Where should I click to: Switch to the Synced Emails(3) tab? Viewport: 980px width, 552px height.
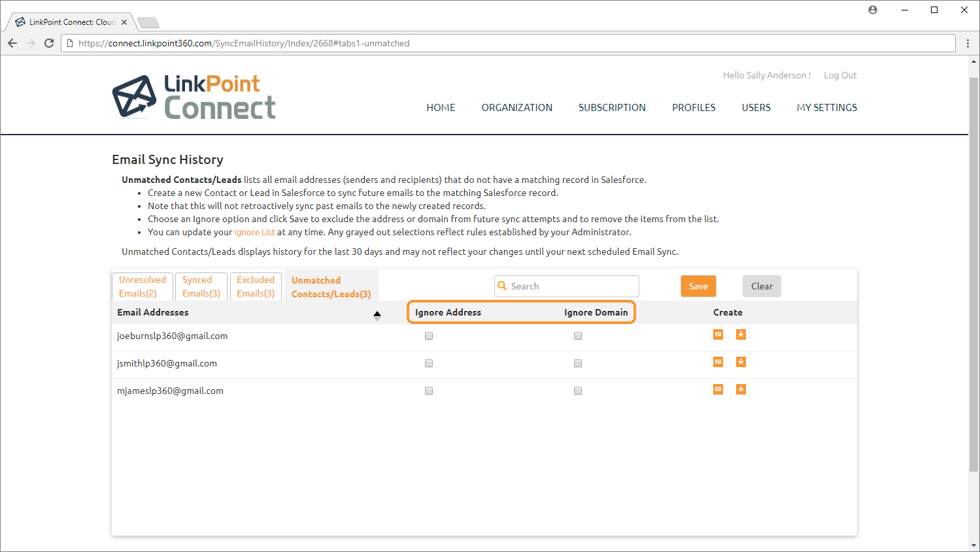click(201, 287)
